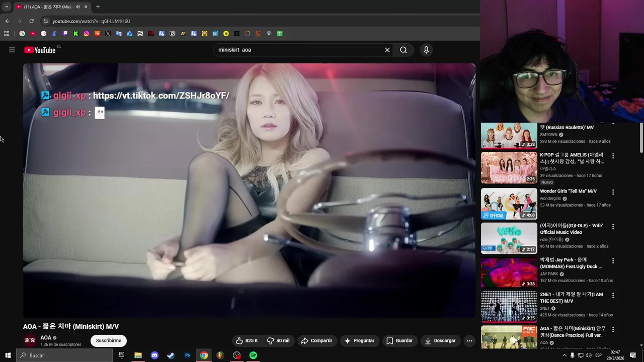The width and height of the screenshot is (644, 362).
Task: Open the Kick bookmark
Action: (75, 34)
